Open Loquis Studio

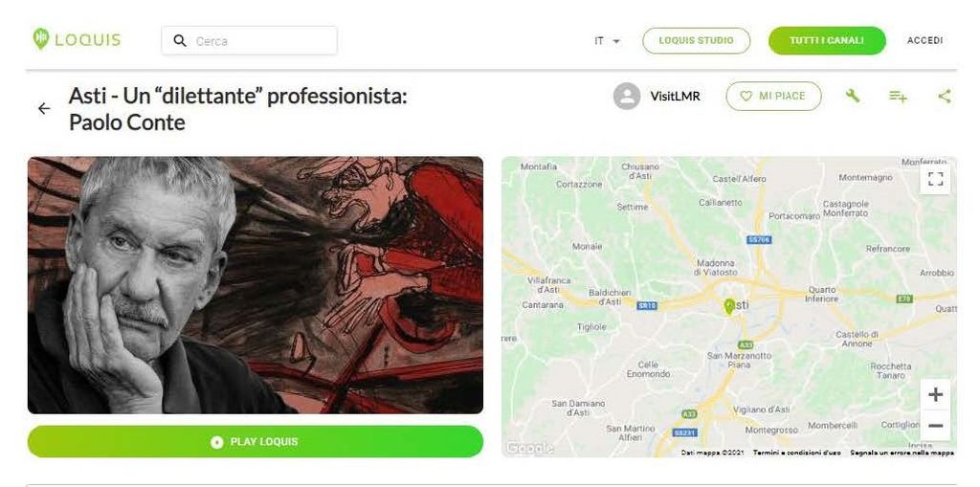pos(697,40)
